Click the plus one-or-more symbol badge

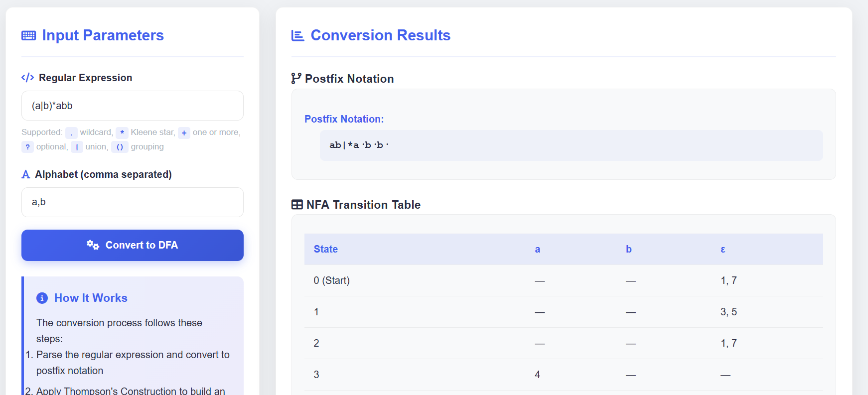[x=184, y=132]
